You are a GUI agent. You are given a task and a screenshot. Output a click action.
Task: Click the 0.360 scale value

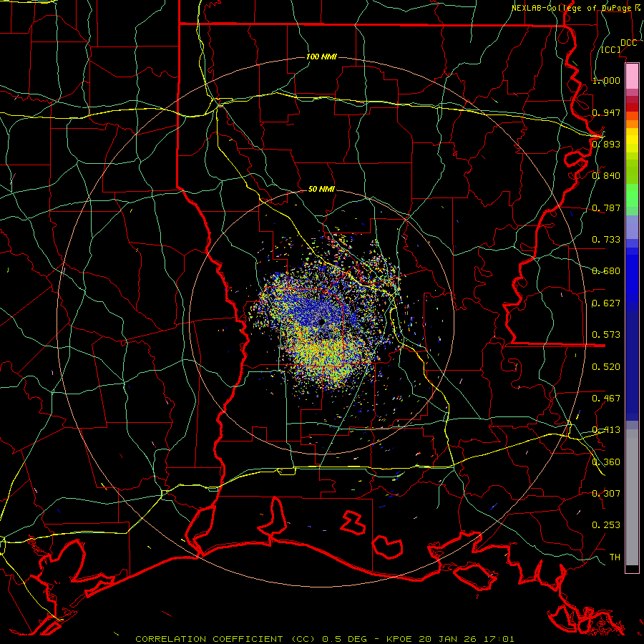pyautogui.click(x=606, y=462)
